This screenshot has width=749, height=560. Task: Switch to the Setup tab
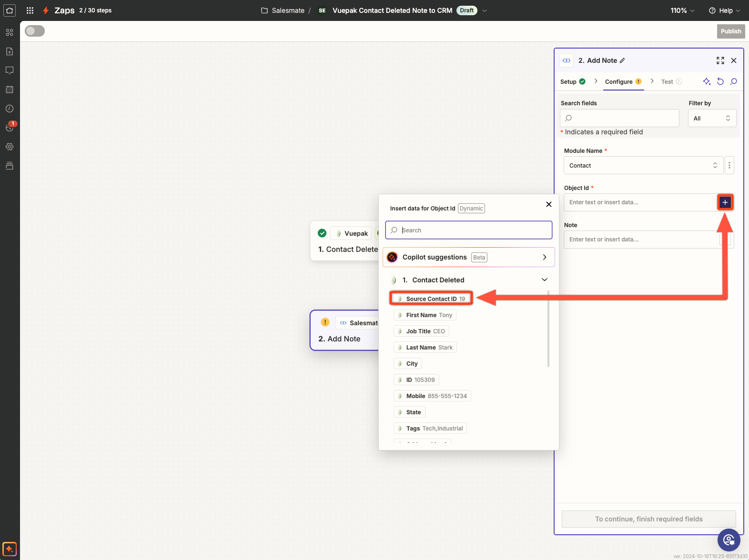pos(568,82)
